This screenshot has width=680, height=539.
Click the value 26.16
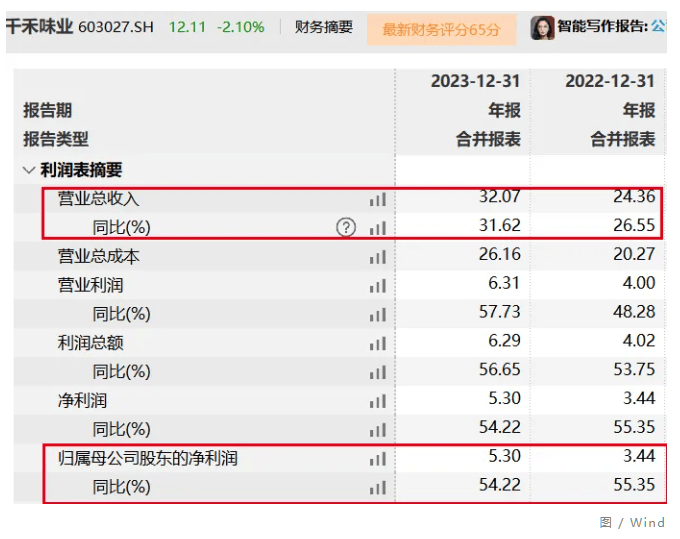(x=500, y=254)
